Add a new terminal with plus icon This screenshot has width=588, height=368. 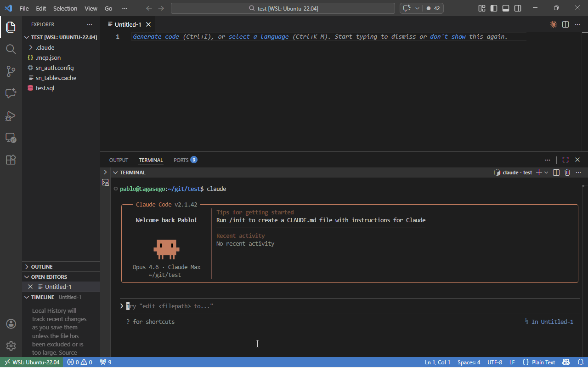[x=539, y=172]
